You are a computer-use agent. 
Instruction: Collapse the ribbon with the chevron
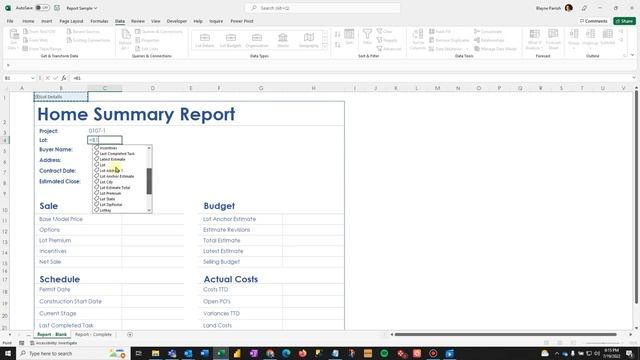[x=632, y=55]
